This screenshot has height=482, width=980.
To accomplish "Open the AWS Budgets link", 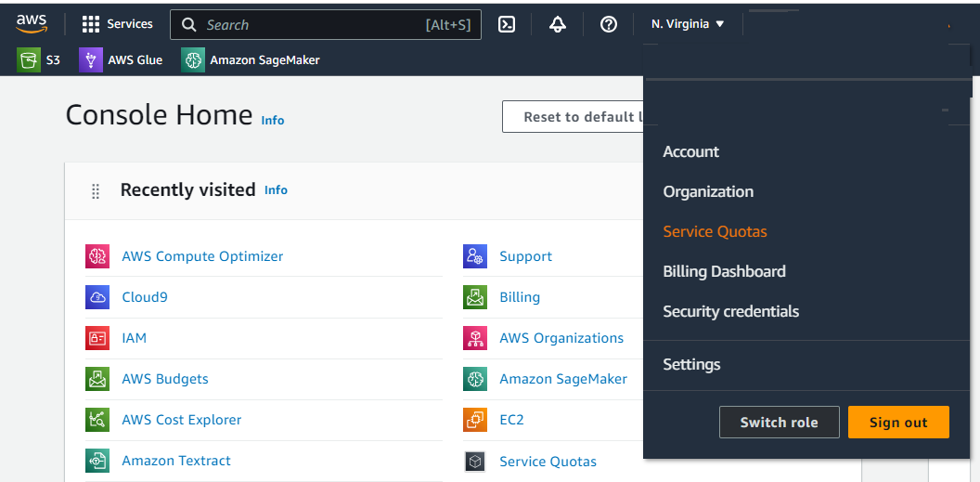I will click(165, 379).
